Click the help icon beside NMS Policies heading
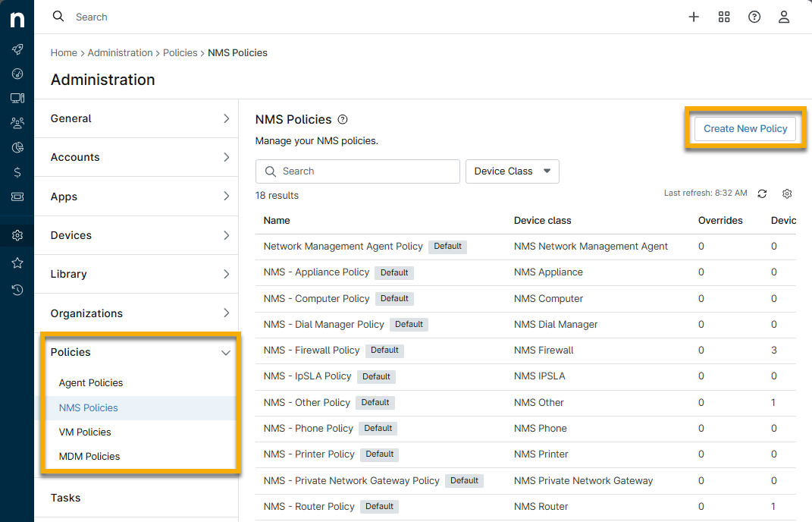Screen dimensions: 812x522 (x=343, y=119)
